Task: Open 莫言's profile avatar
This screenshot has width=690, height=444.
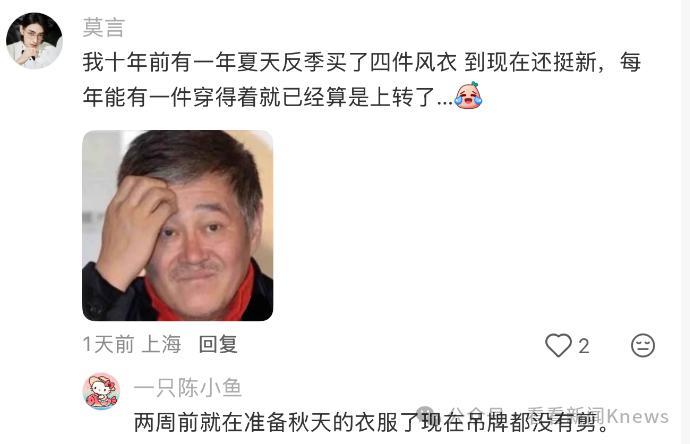Action: pos(34,41)
